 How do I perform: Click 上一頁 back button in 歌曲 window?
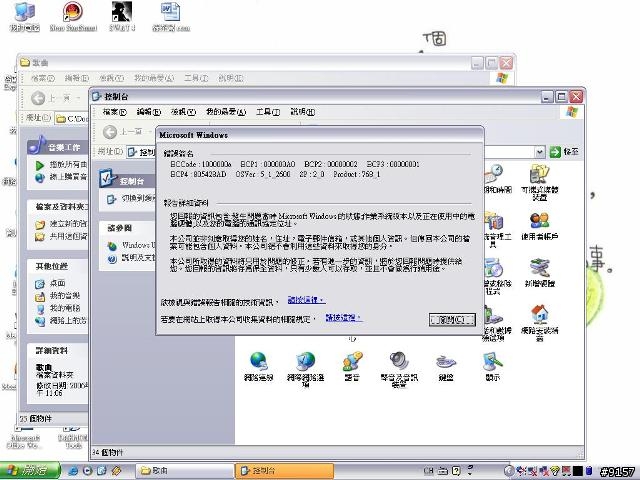pyautogui.click(x=51, y=98)
